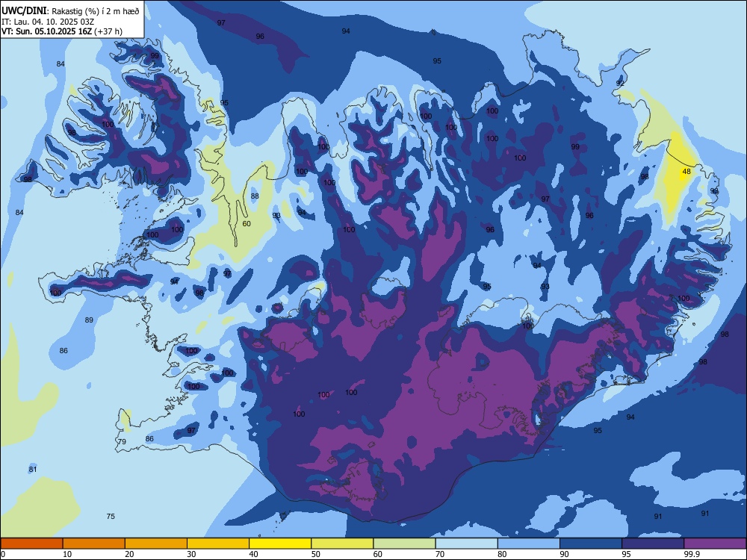Click the 92 value on the northeast coast
Viewport: 747px width, 560px height.
point(620,84)
